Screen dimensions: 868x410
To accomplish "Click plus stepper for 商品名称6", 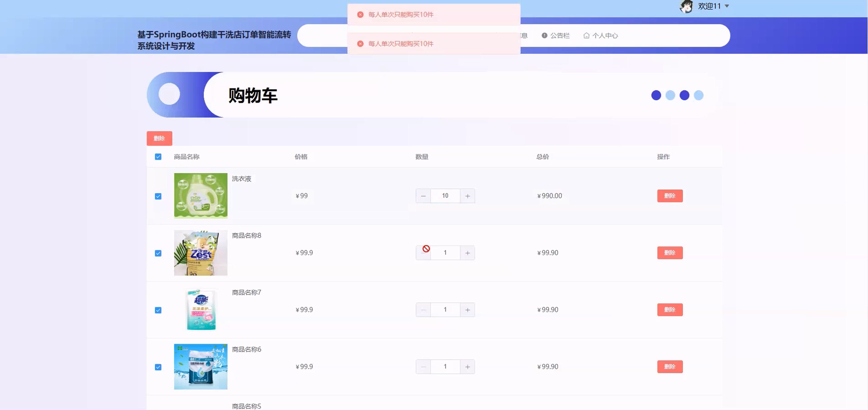I will (x=467, y=366).
